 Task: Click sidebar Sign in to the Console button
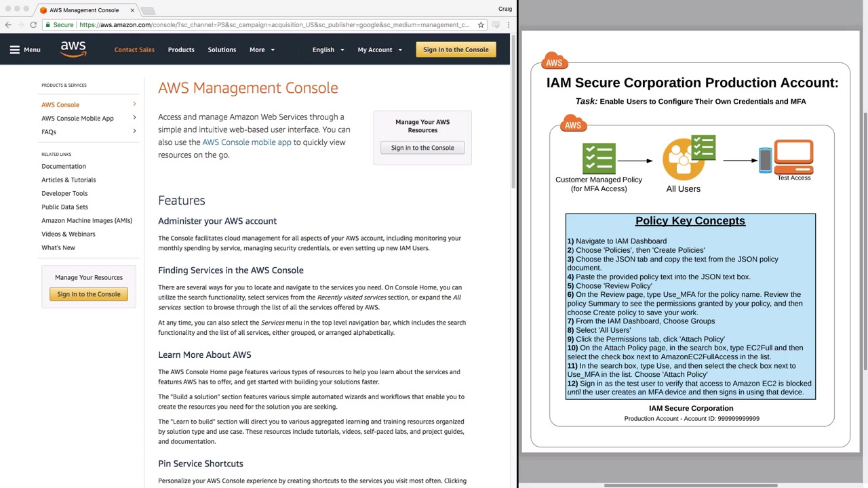(x=89, y=294)
